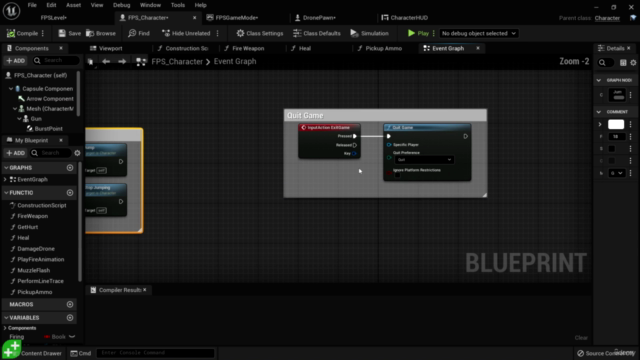Open Details property matrix grid icon

(623, 63)
